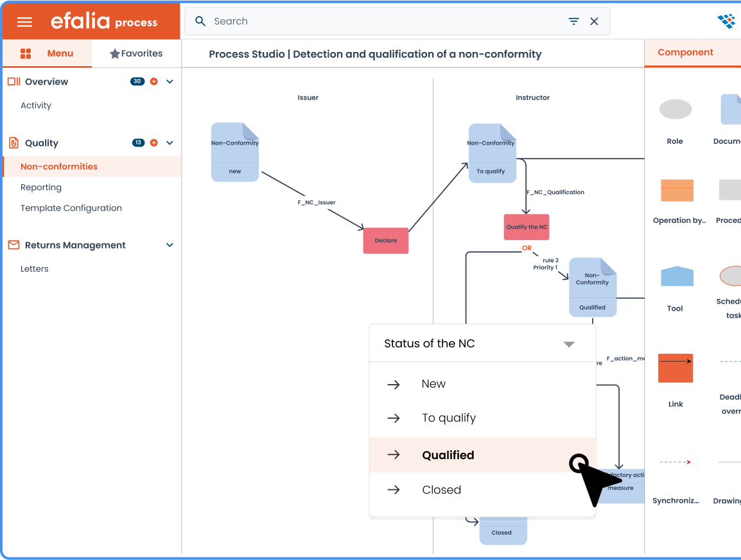Click the plus icon next to Quality
741x560 pixels.
(x=153, y=143)
